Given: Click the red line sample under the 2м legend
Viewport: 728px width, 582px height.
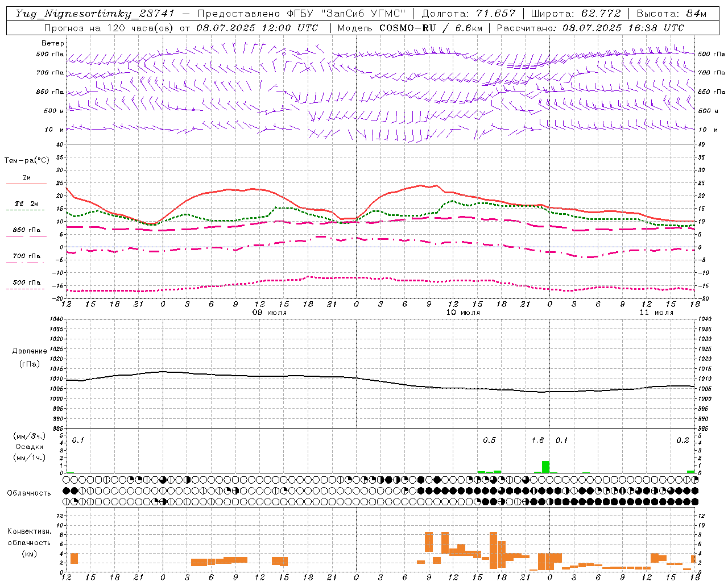Looking at the screenshot, I should coord(26,184).
